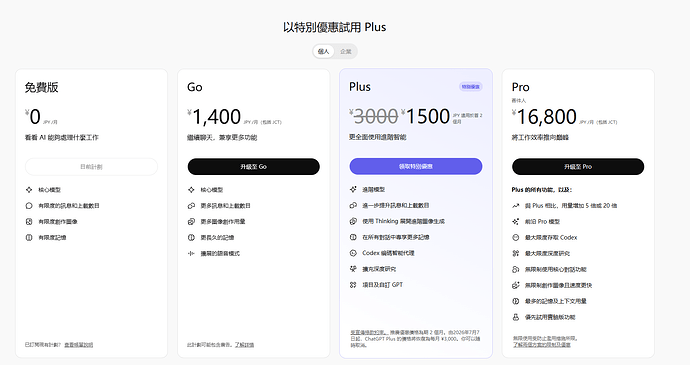Click the deep research icon in Plus card
Viewport: 690px width, 365px height.
coord(353,269)
